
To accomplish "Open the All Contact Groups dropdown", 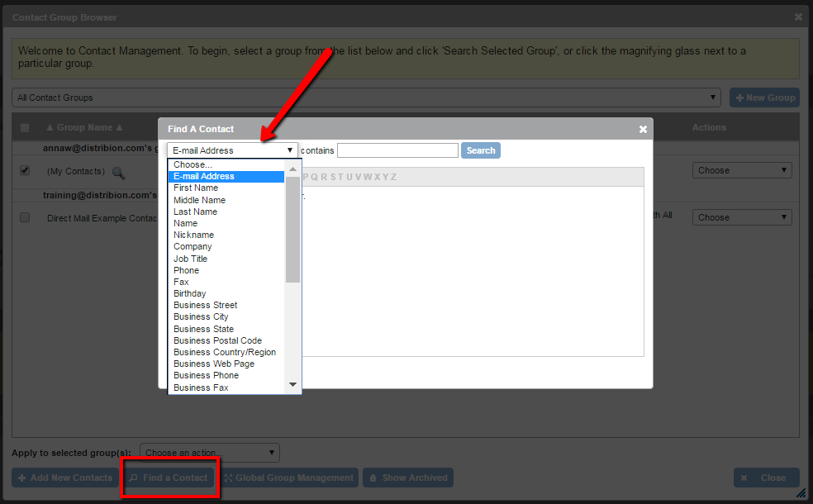I will point(366,97).
